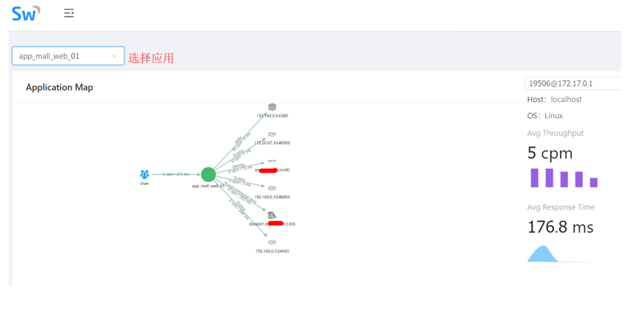Screen dimensions: 644x315
Task: Click the 176.8 ms response time value
Action: [x=560, y=227]
